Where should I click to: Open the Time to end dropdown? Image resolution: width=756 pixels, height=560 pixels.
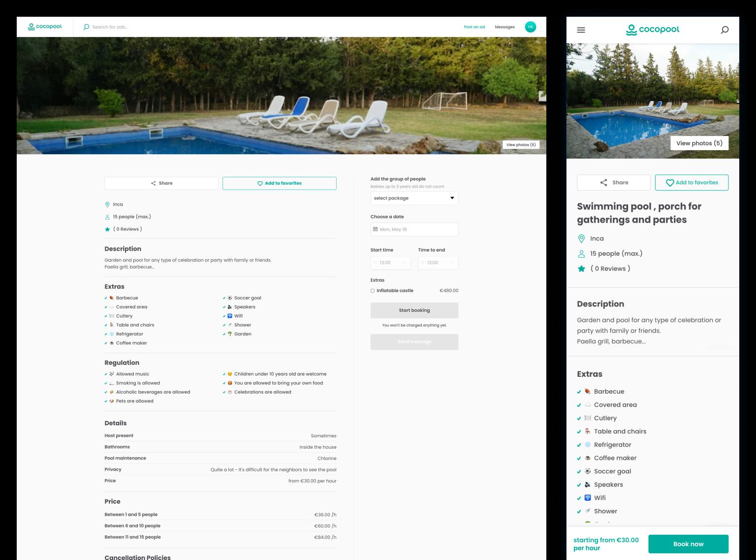(x=438, y=263)
